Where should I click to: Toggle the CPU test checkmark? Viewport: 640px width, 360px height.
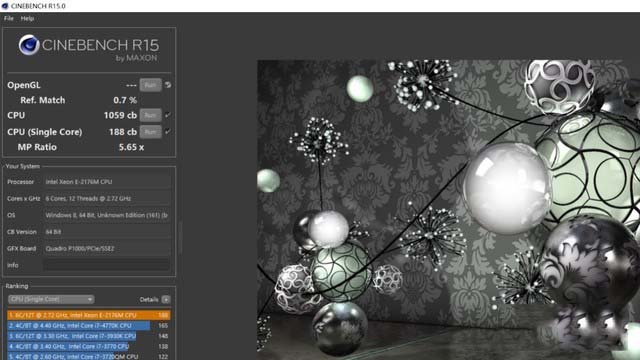click(168, 115)
